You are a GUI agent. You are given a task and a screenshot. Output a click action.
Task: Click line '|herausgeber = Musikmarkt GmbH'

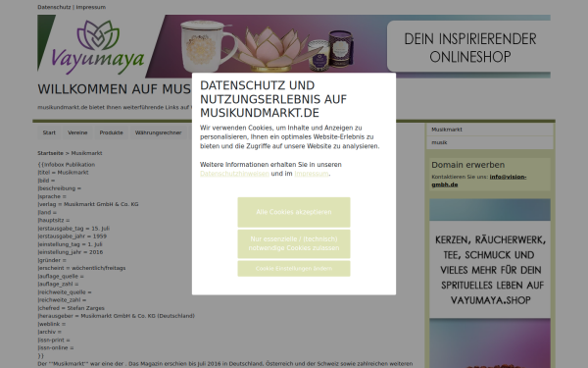pyautogui.click(x=116, y=316)
